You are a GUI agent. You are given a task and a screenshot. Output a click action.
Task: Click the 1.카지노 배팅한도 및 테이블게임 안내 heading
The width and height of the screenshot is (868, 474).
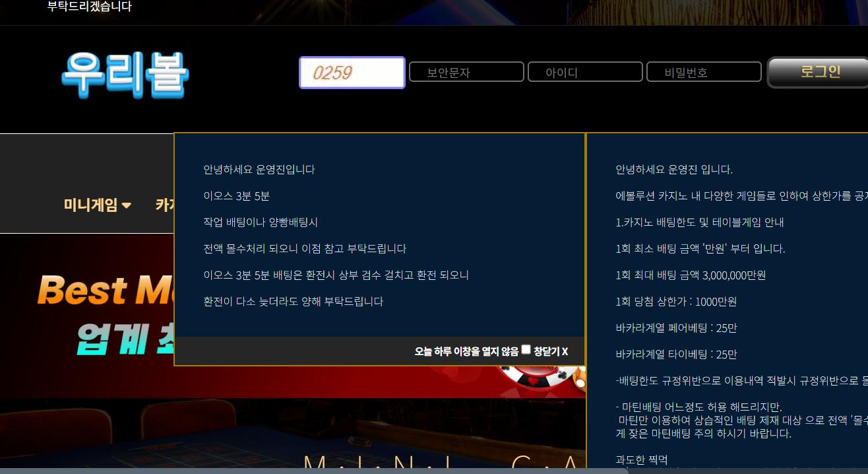tap(699, 222)
